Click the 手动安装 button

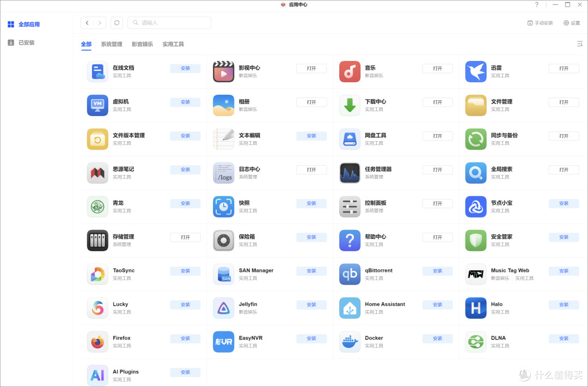540,23
